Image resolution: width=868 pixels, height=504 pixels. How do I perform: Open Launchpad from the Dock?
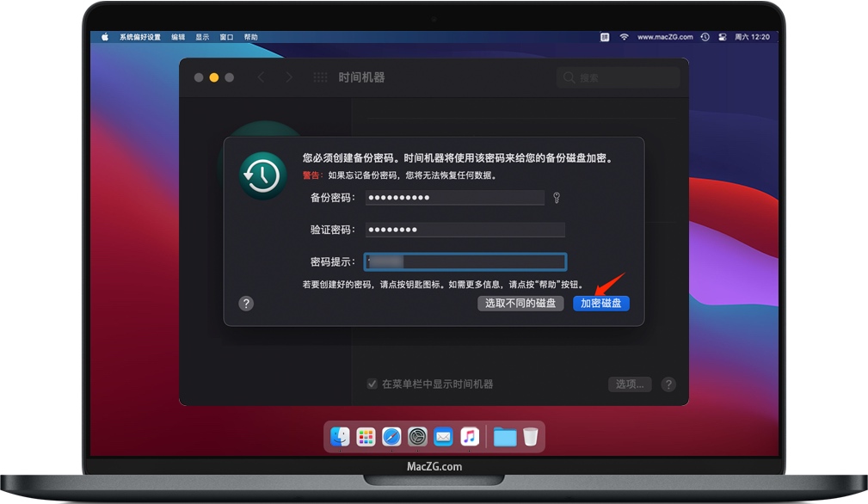tap(365, 437)
